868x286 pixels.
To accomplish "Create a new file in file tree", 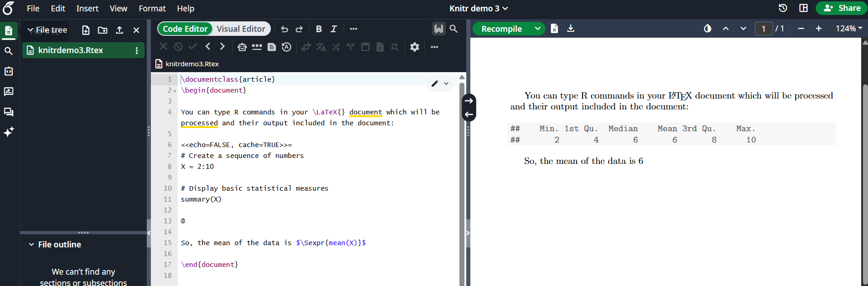I will (x=85, y=30).
